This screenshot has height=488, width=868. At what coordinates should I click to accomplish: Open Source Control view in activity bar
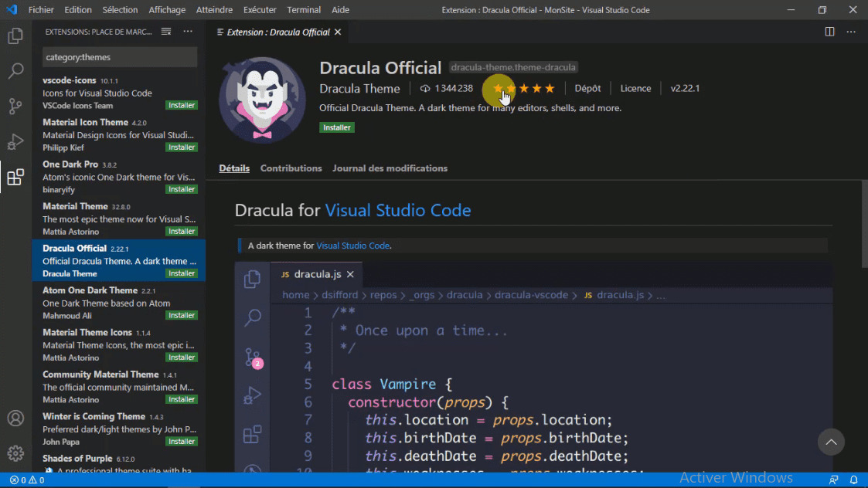15,106
